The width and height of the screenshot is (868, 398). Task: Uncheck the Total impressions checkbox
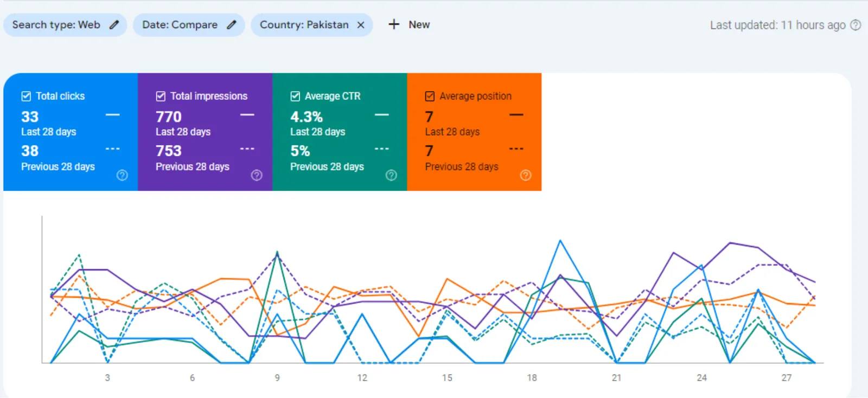[161, 96]
